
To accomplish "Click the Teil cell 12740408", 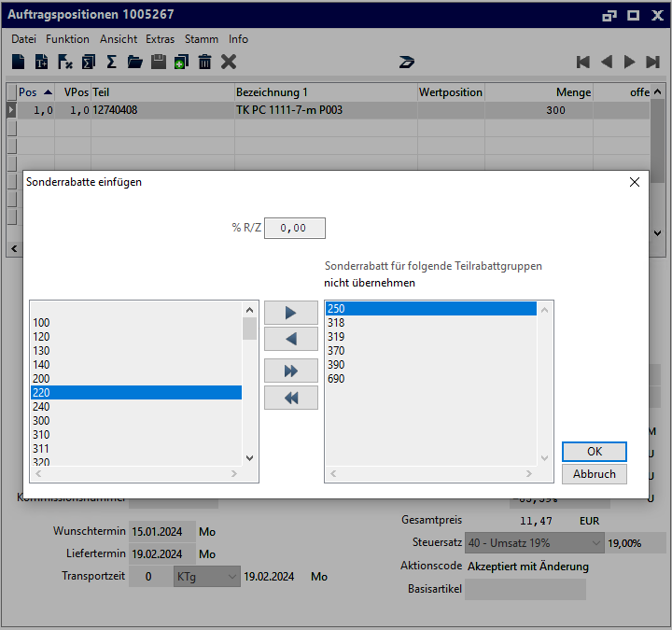I will 162,110.
